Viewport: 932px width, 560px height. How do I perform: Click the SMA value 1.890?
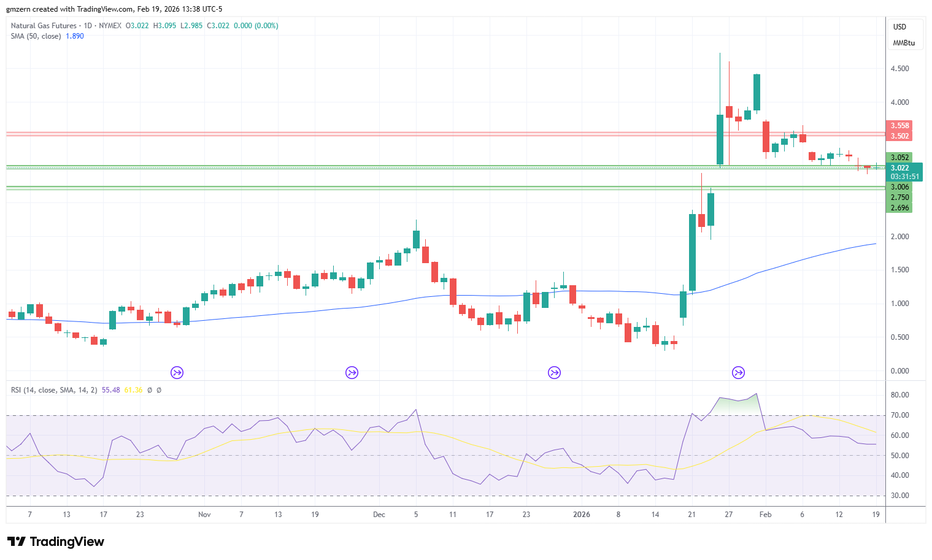point(75,36)
